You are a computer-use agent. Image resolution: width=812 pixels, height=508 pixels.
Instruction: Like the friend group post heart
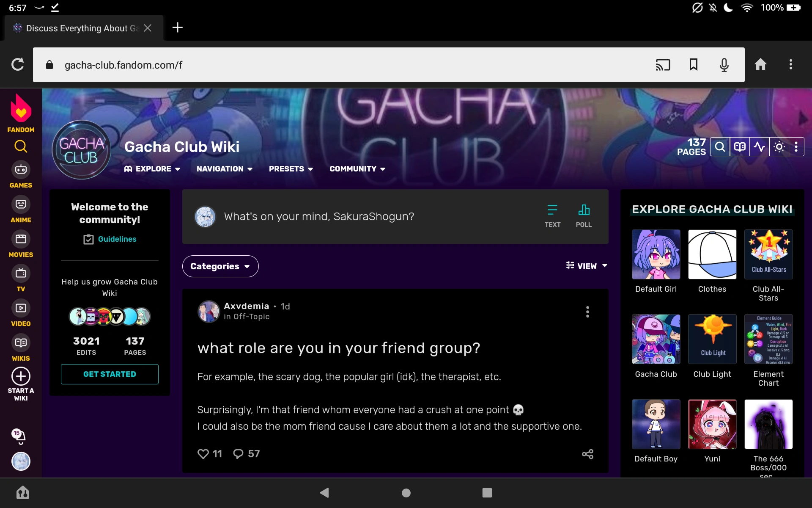click(x=203, y=454)
